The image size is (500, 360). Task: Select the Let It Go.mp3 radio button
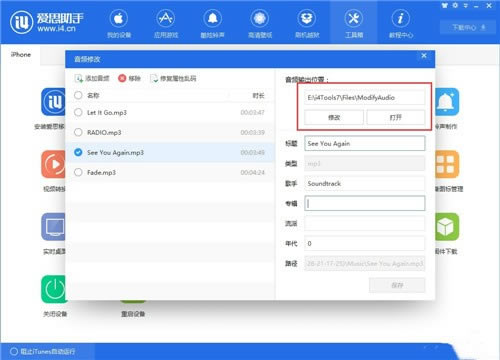pyautogui.click(x=78, y=112)
